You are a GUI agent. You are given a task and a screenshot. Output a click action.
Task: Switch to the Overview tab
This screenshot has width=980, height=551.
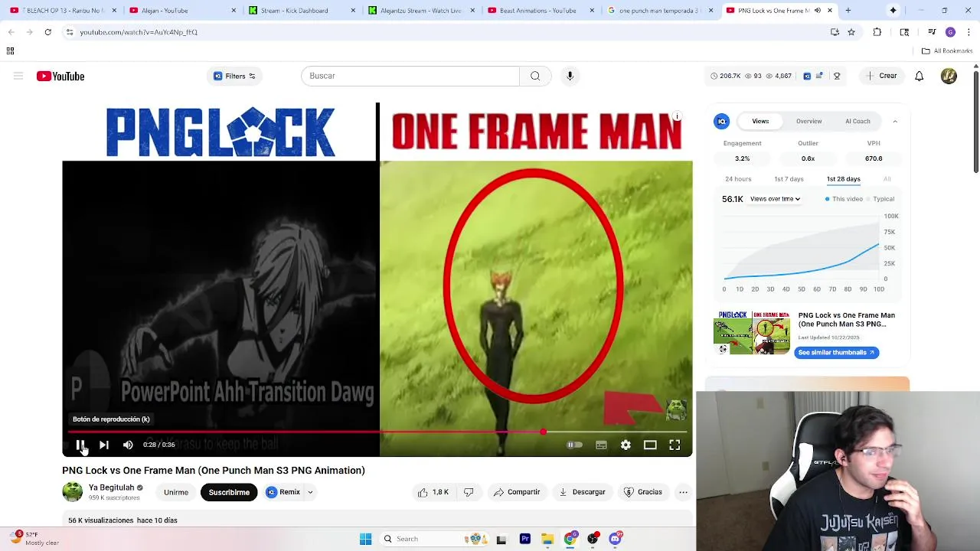click(x=808, y=121)
